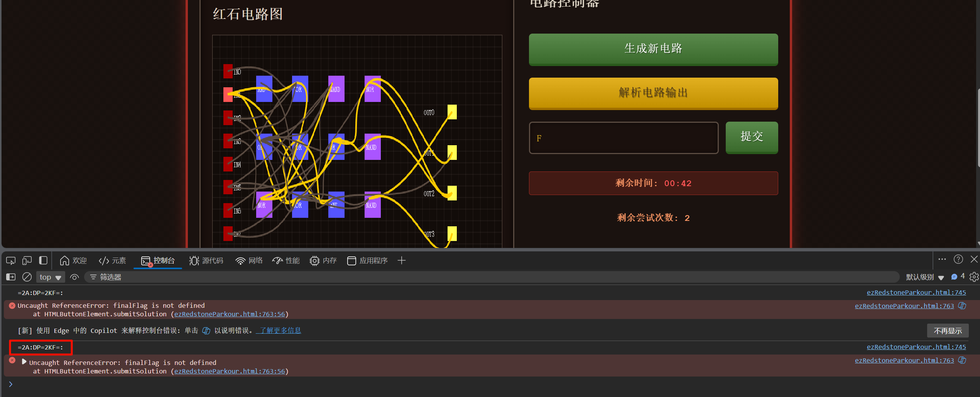980x397 pixels.
Task: Open the DevTools more options ellipsis
Action: click(942, 260)
